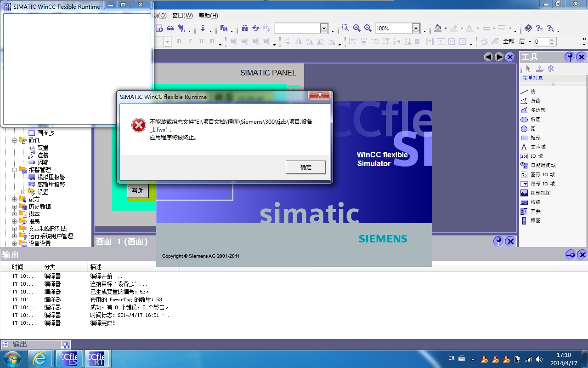Viewport: 588px width, 368px height.
Task: Click 确定 in the error dialog
Action: pos(305,167)
